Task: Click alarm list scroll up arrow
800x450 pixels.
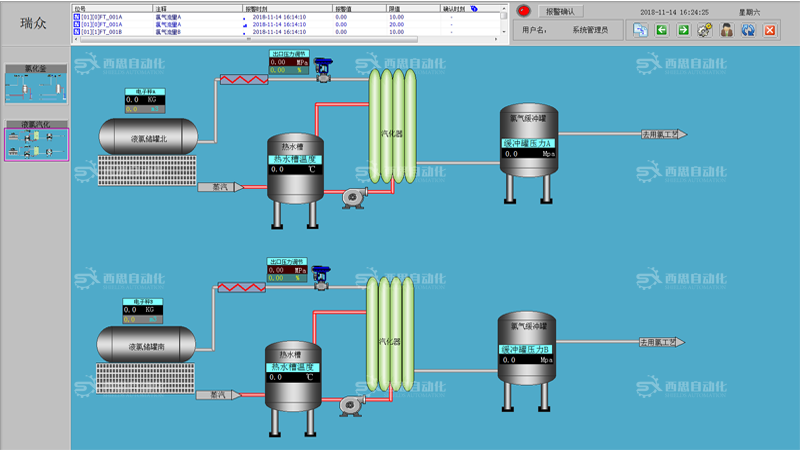Action: pos(504,9)
